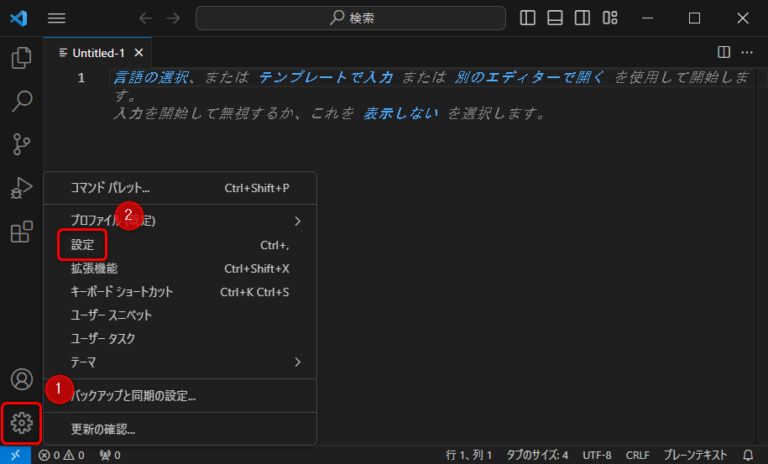Open the hamburger application menu

(57, 18)
